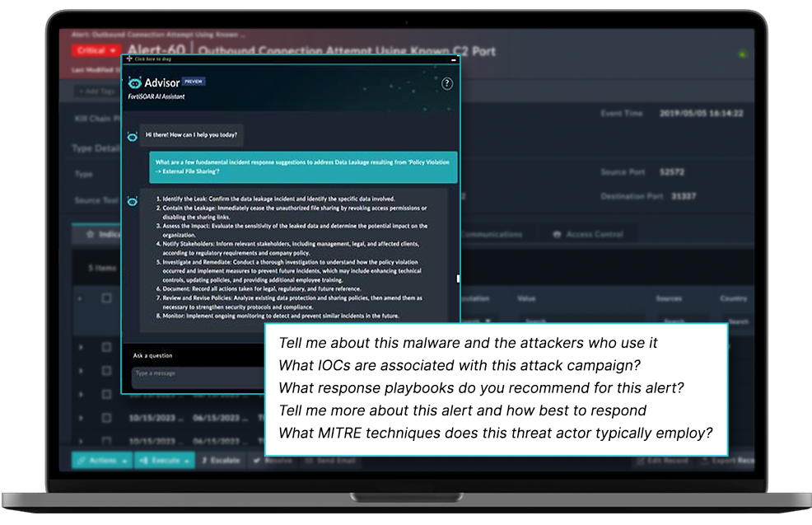This screenshot has height=525, width=812.
Task: Click the Sources column header
Action: [x=669, y=298]
